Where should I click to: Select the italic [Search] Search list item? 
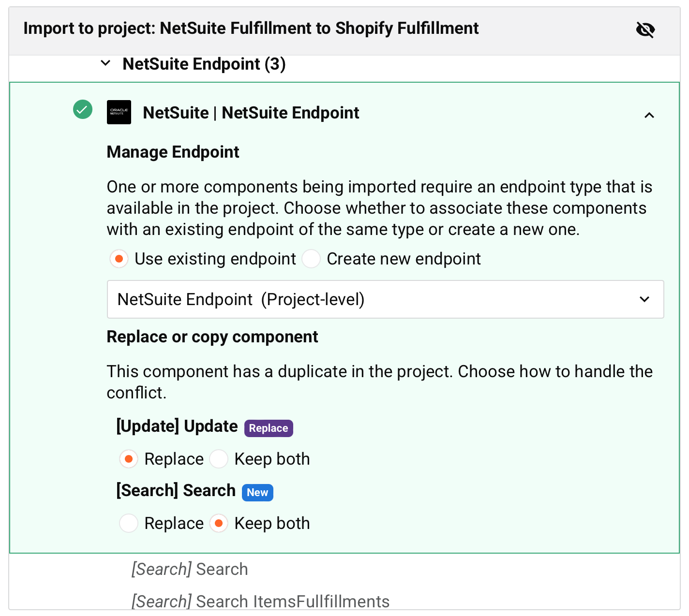[x=189, y=569]
